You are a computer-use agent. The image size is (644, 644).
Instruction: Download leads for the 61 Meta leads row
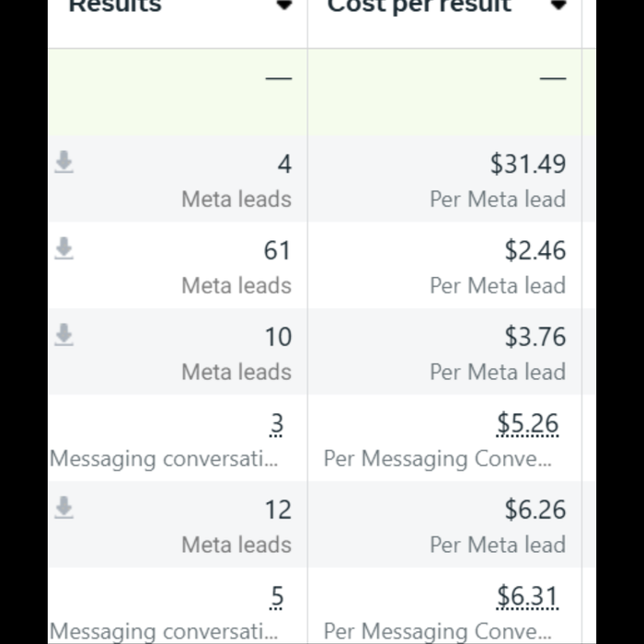point(64,248)
